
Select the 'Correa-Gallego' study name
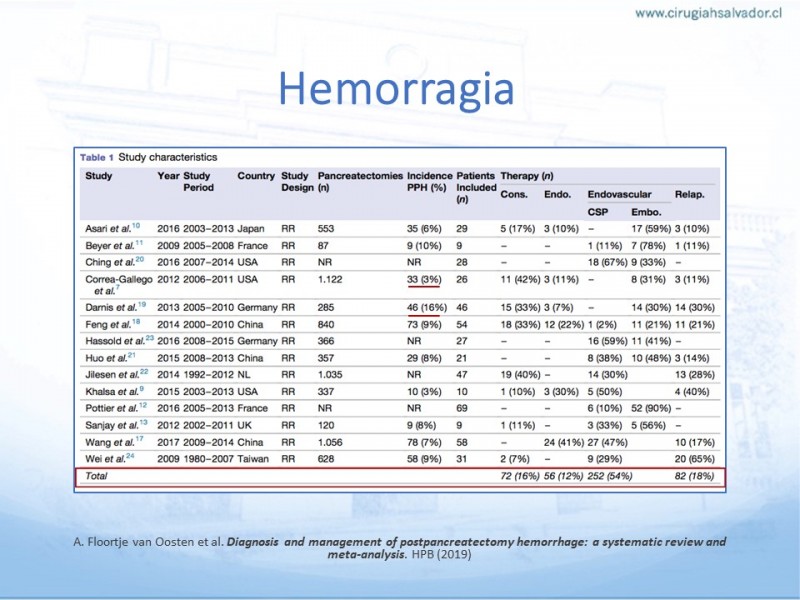pyautogui.click(x=118, y=279)
